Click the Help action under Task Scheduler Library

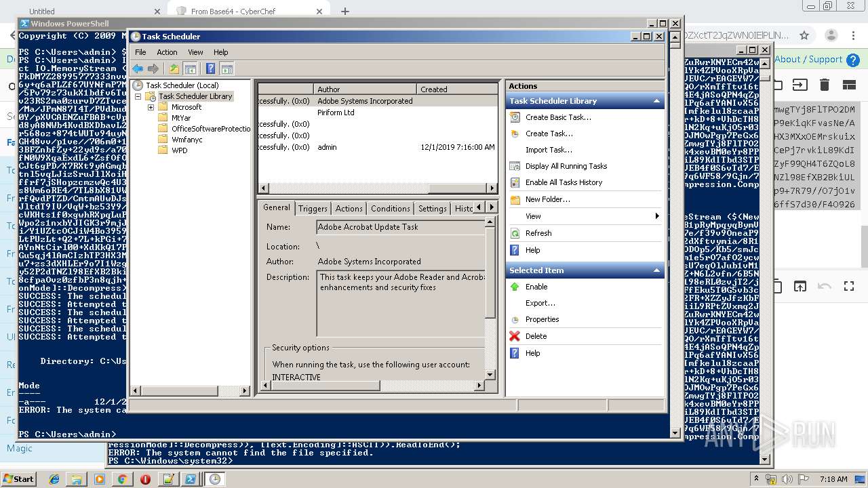click(533, 250)
